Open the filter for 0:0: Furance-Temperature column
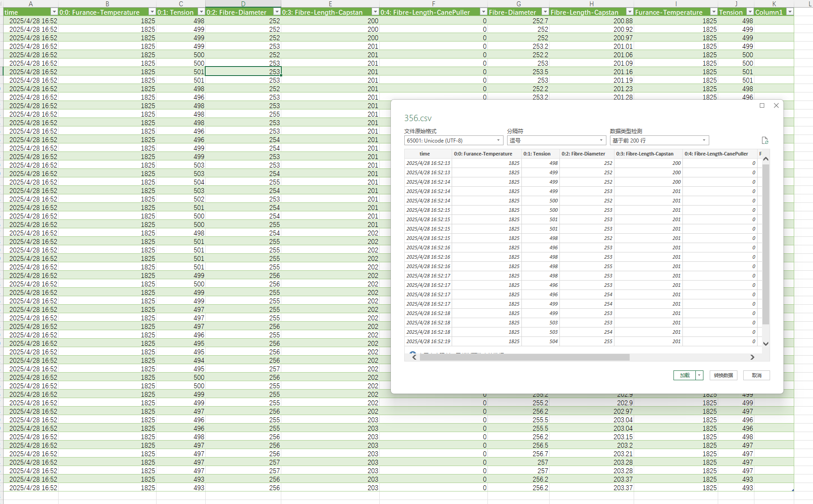Viewport: 813px width, 504px height. click(x=152, y=12)
